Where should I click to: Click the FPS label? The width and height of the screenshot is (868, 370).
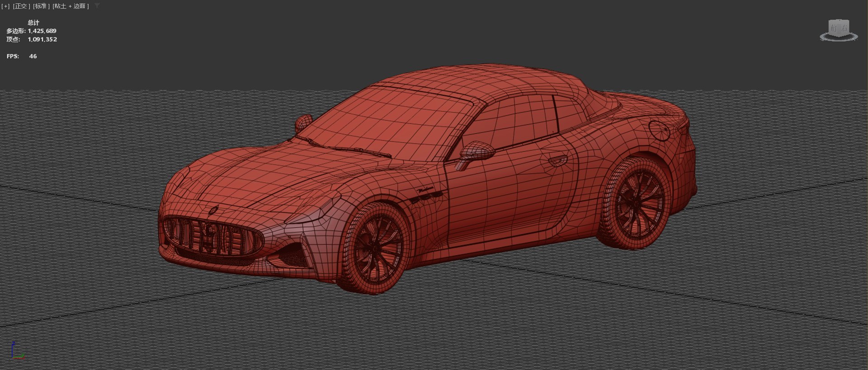[x=13, y=56]
